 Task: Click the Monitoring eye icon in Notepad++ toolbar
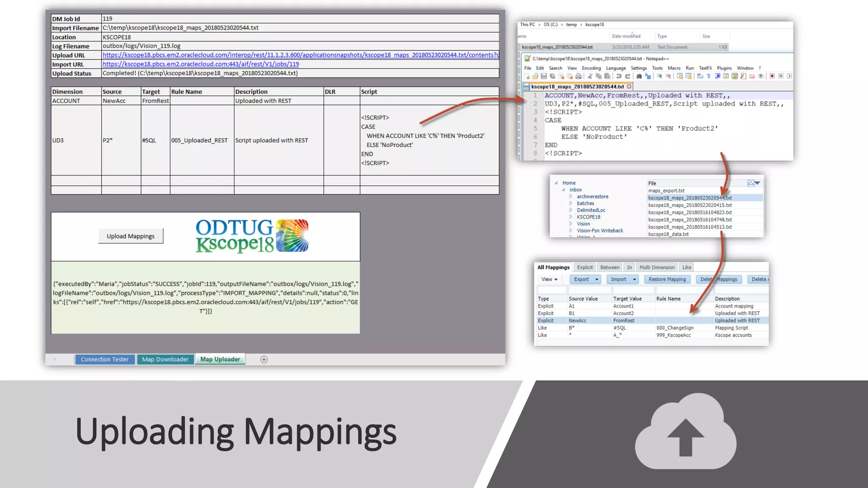point(761,76)
